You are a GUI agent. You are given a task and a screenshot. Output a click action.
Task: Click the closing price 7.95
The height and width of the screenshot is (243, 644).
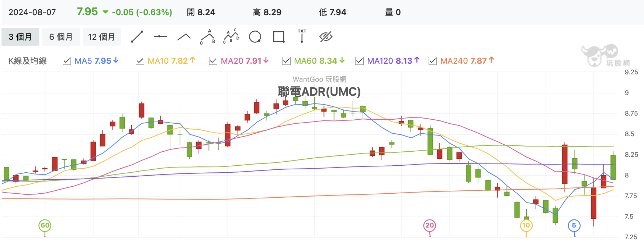87,12
